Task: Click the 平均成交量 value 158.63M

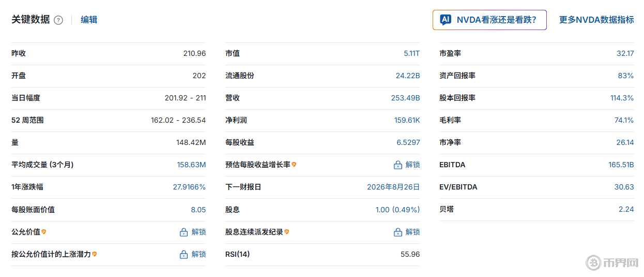Action: click(191, 165)
